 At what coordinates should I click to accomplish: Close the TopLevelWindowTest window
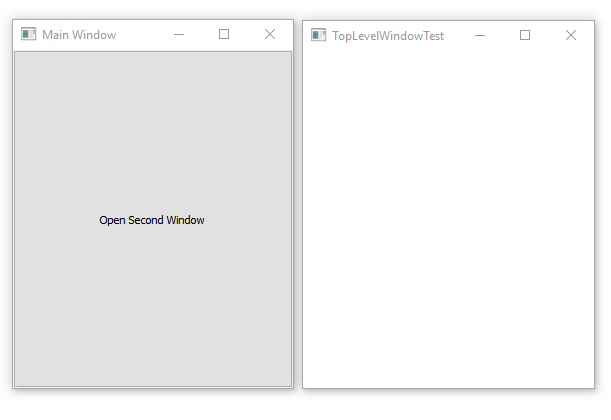[x=571, y=35]
